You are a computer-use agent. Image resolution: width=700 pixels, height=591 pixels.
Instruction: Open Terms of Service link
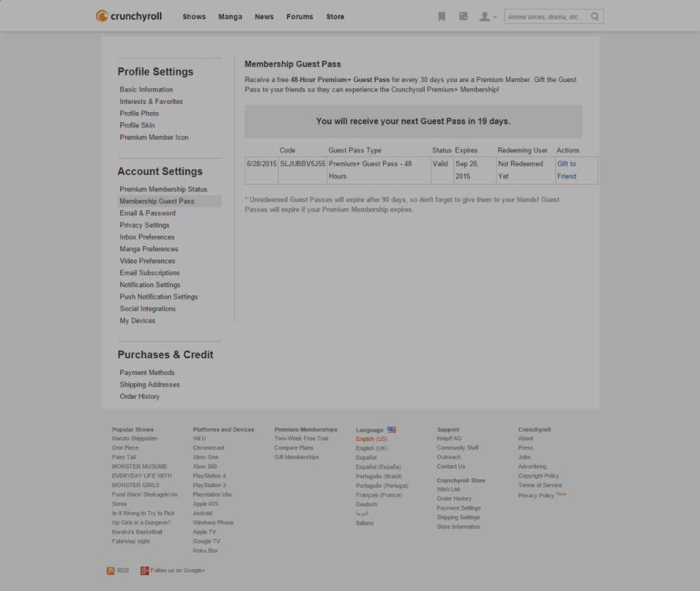point(540,486)
